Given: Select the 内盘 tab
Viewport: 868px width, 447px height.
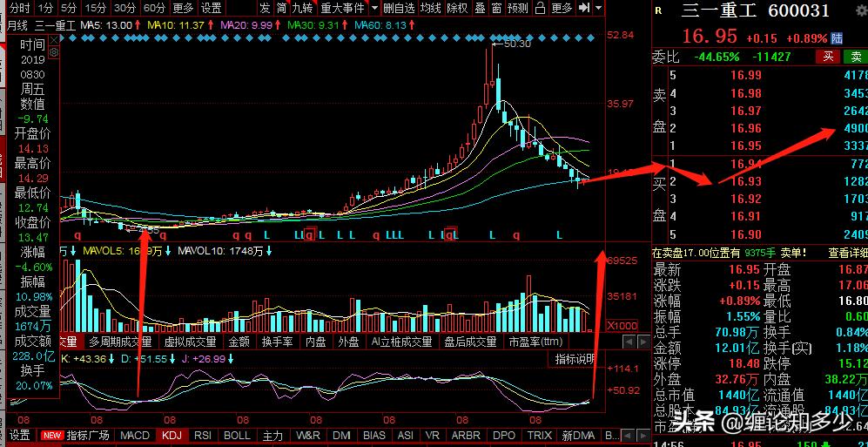Looking at the screenshot, I should pos(316,342).
